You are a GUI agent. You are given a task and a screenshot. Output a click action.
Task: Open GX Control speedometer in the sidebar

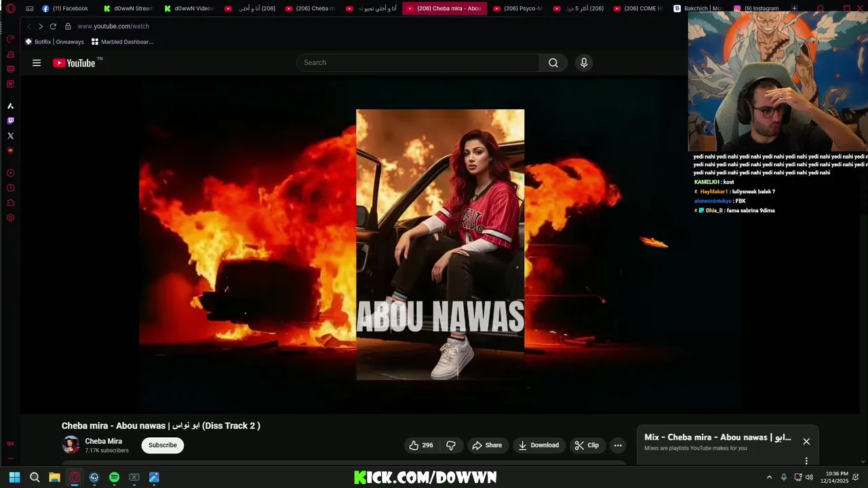click(10, 39)
